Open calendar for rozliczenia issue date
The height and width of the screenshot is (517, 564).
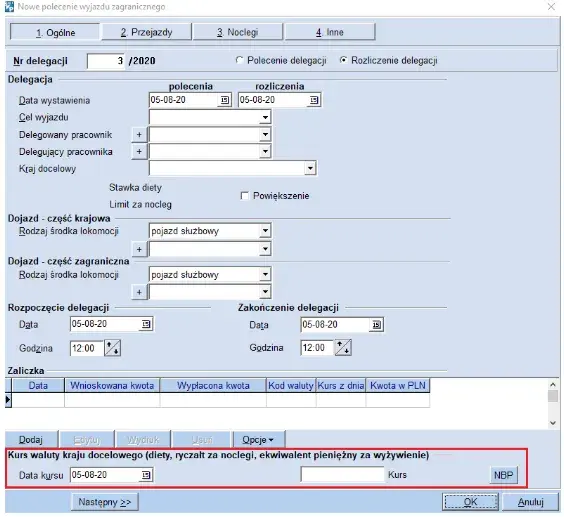pyautogui.click(x=314, y=100)
